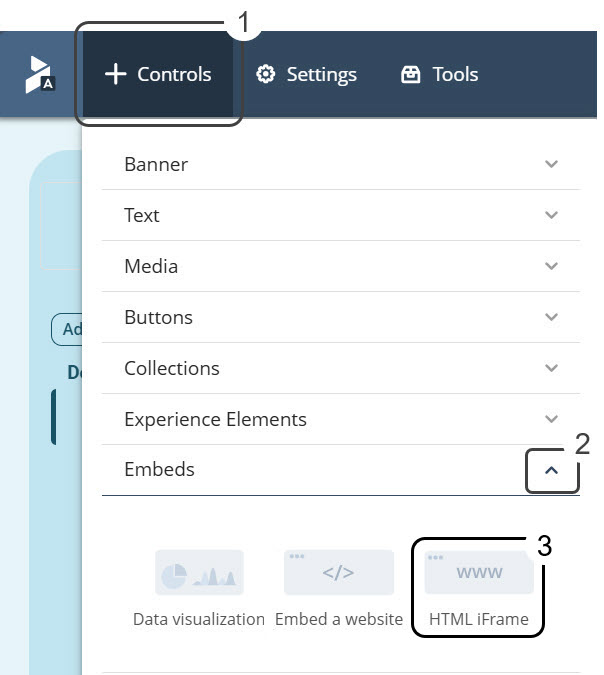Expand the Text section chevron
Screen dimensions: 604x675
(551, 215)
